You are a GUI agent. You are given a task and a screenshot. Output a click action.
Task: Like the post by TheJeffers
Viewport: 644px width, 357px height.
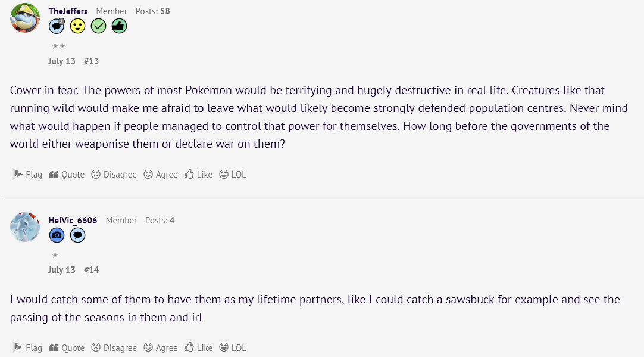[198, 175]
